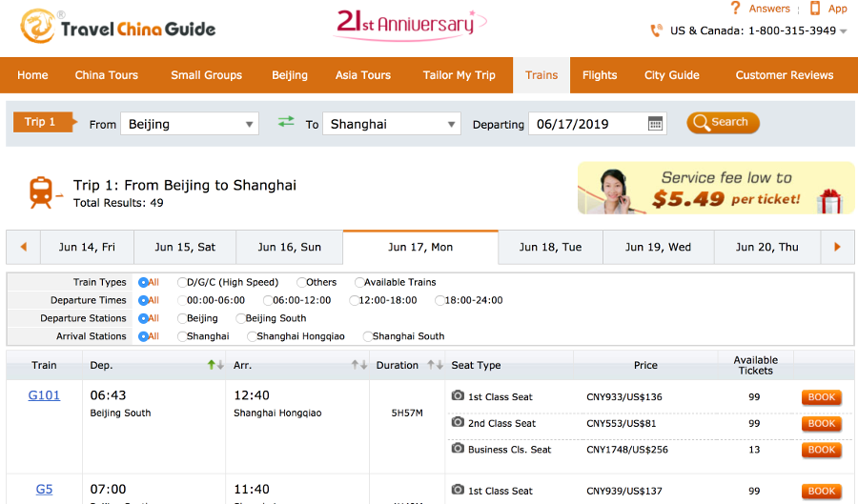858x504 pixels.
Task: Sort by arrival time arrows
Action: click(x=359, y=365)
